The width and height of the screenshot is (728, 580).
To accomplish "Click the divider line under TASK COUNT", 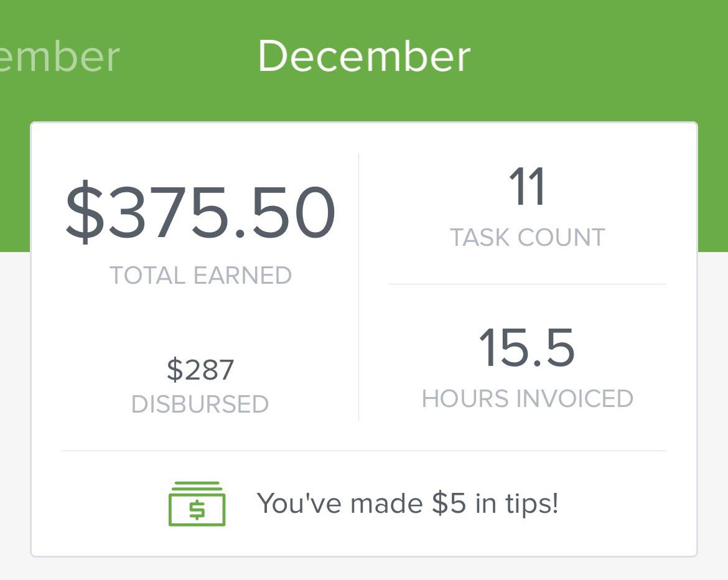I will [x=527, y=284].
